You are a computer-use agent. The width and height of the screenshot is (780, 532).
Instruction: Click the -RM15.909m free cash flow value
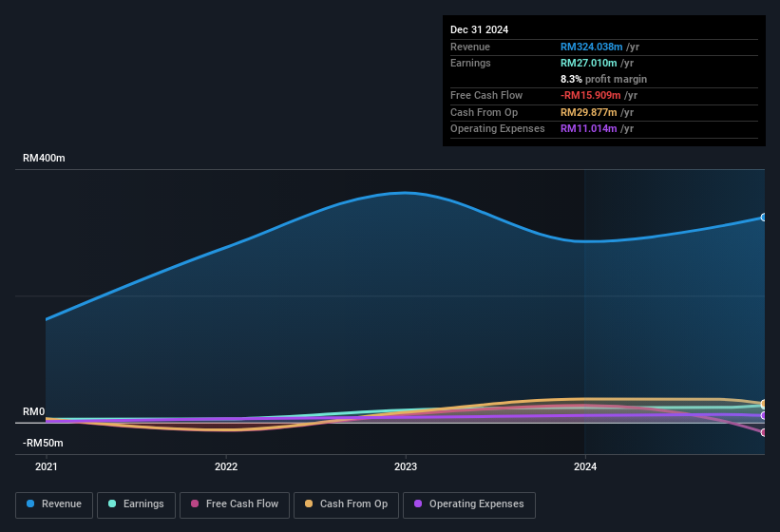(x=591, y=95)
